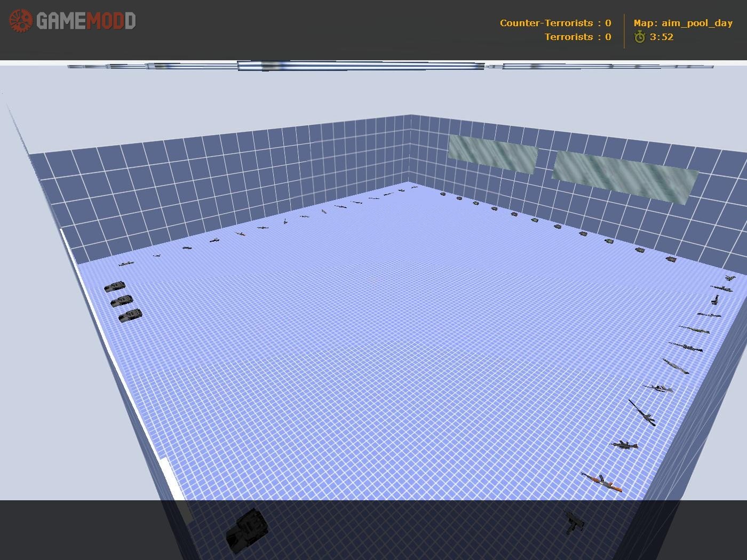Click the long-barreled sniper rifle above the AK-47
Viewport: 747px width, 560px height.
[642, 413]
